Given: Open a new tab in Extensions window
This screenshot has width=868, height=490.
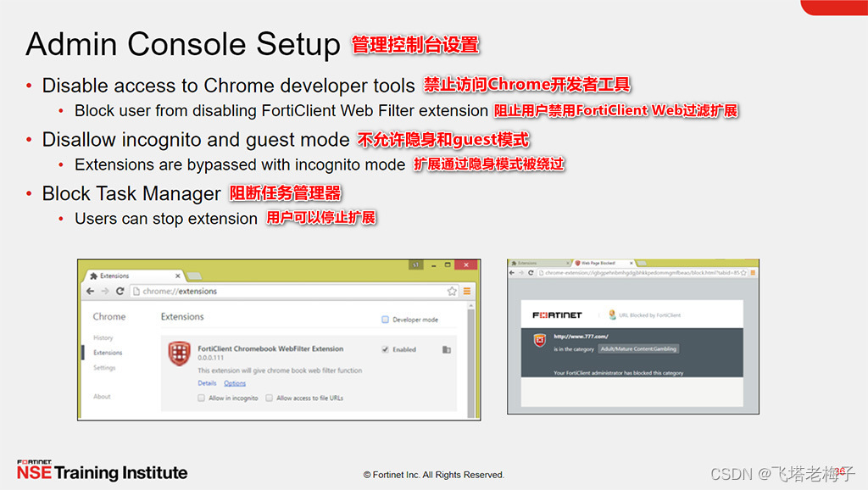Looking at the screenshot, I should [x=194, y=276].
